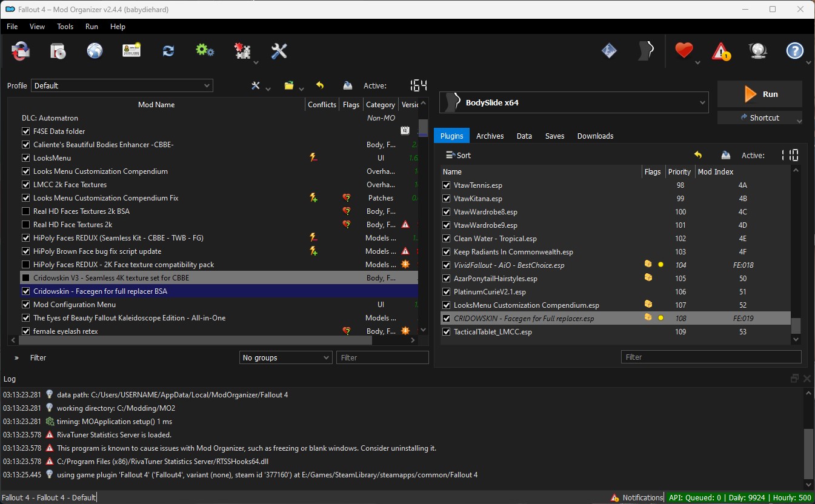Sort mods by the Conflicts column header
This screenshot has width=815, height=504.
pyautogui.click(x=322, y=105)
